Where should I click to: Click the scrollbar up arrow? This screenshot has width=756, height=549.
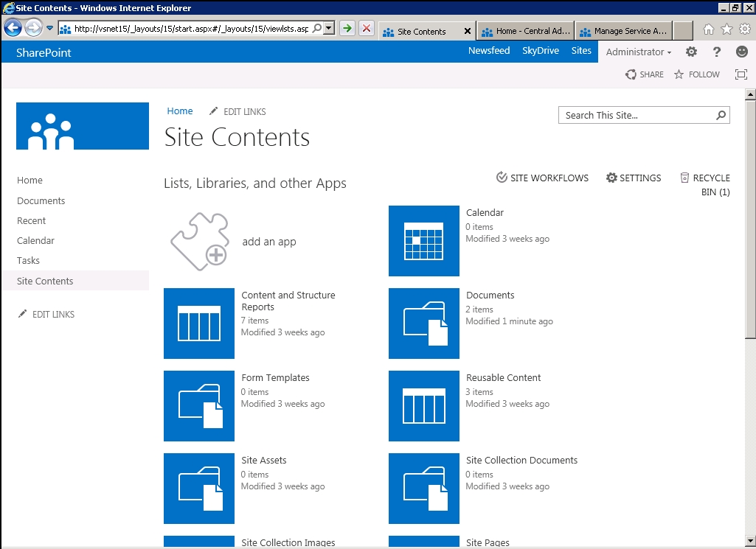750,94
